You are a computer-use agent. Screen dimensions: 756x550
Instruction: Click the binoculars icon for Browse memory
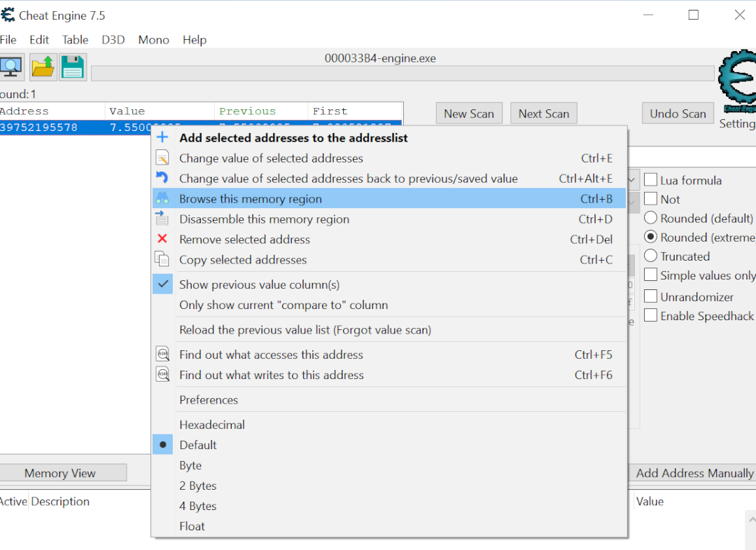[x=162, y=198]
